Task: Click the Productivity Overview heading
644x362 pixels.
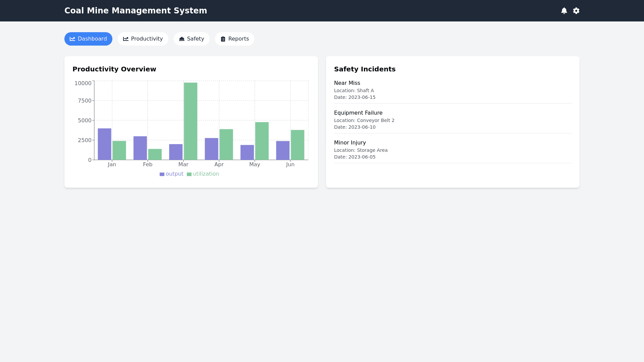Action: (114, 69)
